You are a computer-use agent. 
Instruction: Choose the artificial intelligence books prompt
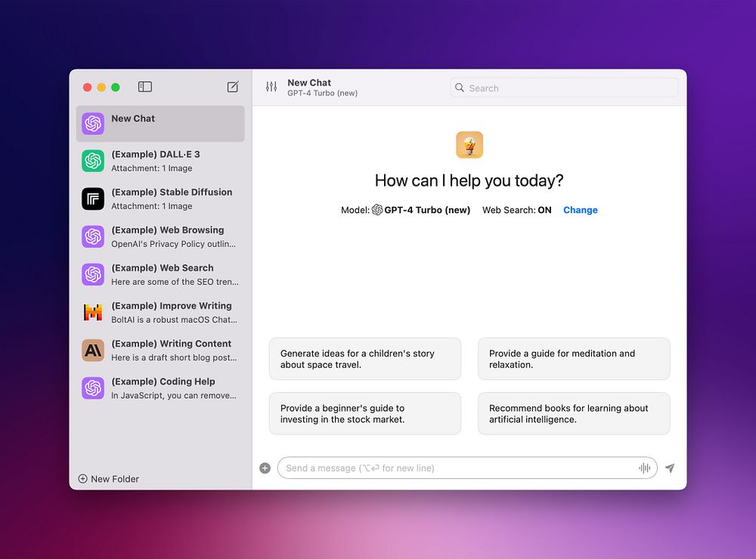coord(574,413)
